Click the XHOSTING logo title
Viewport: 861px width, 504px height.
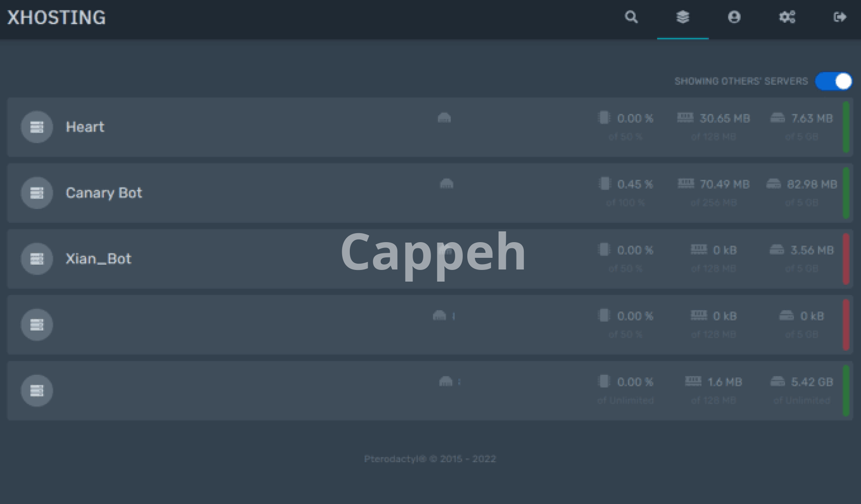coord(57,17)
